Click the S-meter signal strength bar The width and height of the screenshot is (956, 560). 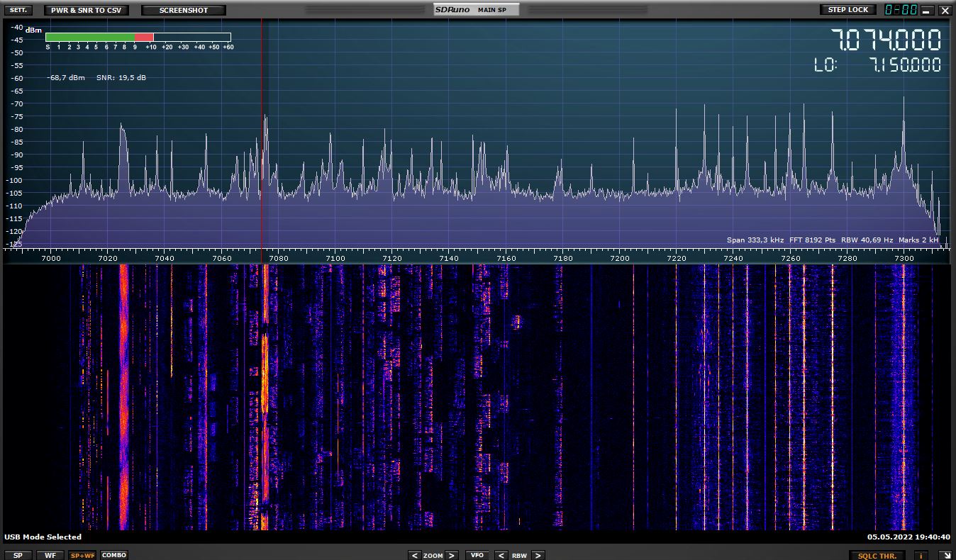[x=138, y=37]
